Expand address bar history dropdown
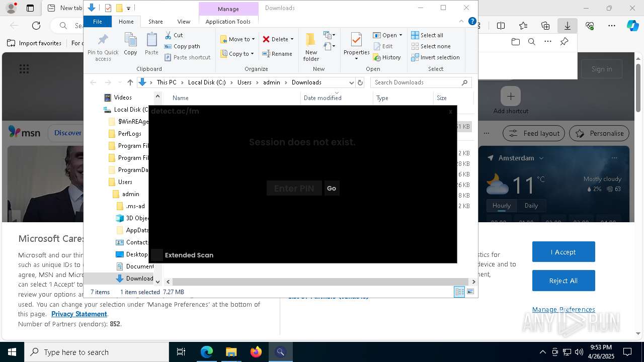Image resolution: width=644 pixels, height=362 pixels. point(351,82)
